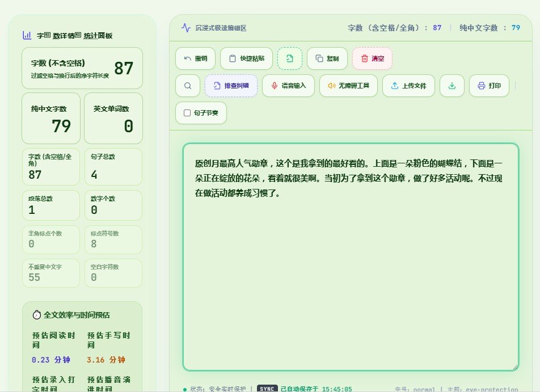Screen dimensions: 540x392
Task: Click the 字数 (含空格/全角) 87 small card
Action: point(51,167)
